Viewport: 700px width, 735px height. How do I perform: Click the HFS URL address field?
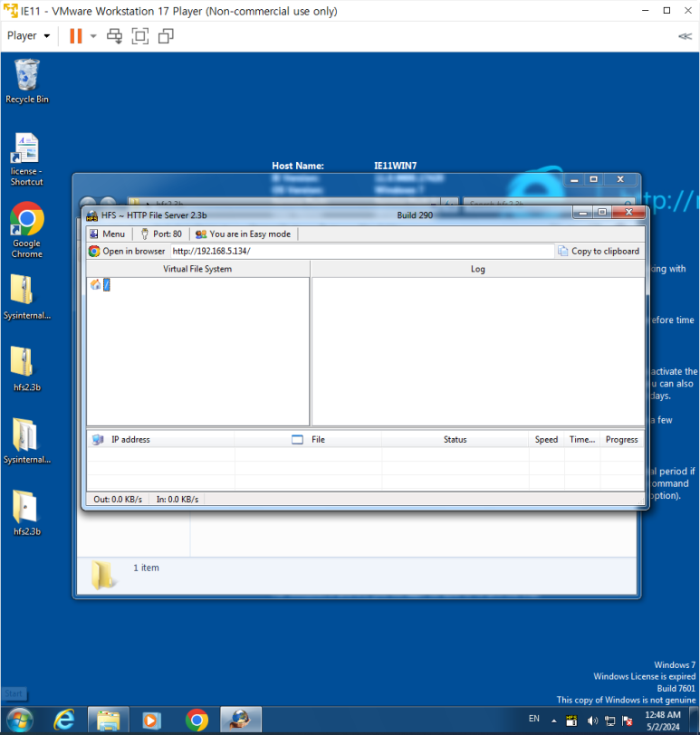(x=361, y=252)
